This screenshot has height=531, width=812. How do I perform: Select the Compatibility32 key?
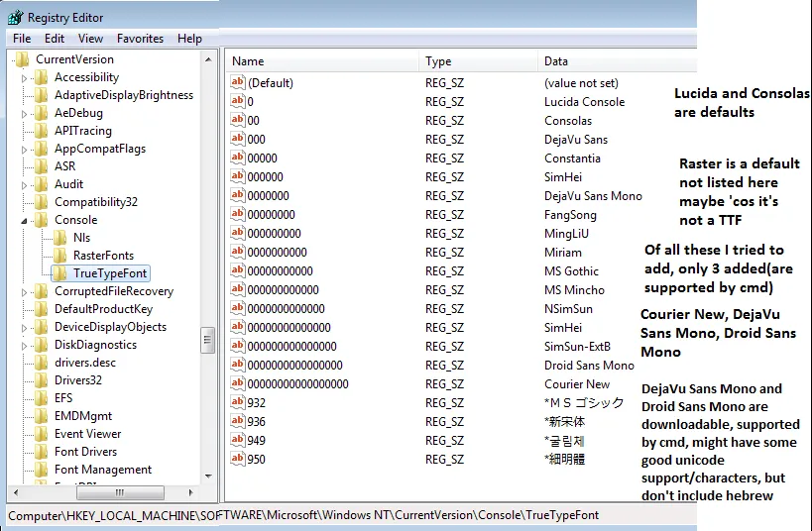click(x=96, y=202)
